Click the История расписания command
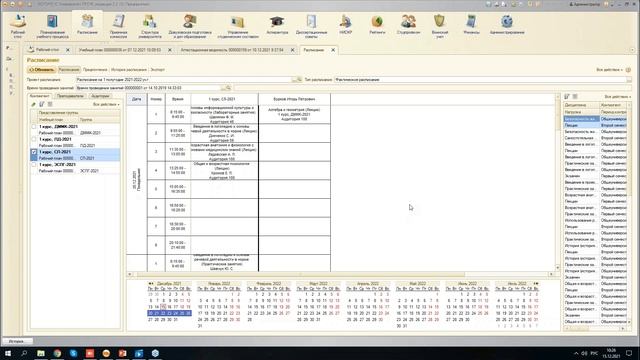 (129, 70)
